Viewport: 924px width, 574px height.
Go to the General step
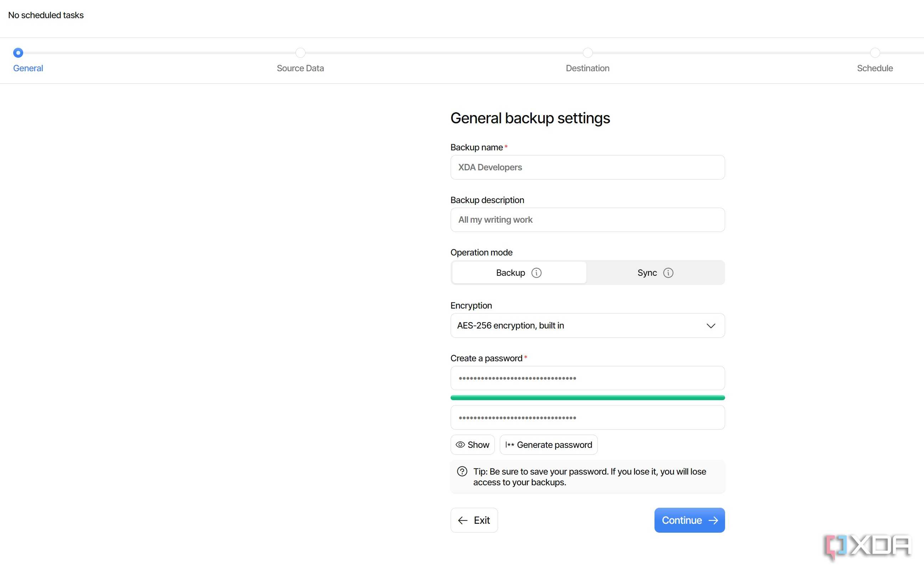pos(28,68)
